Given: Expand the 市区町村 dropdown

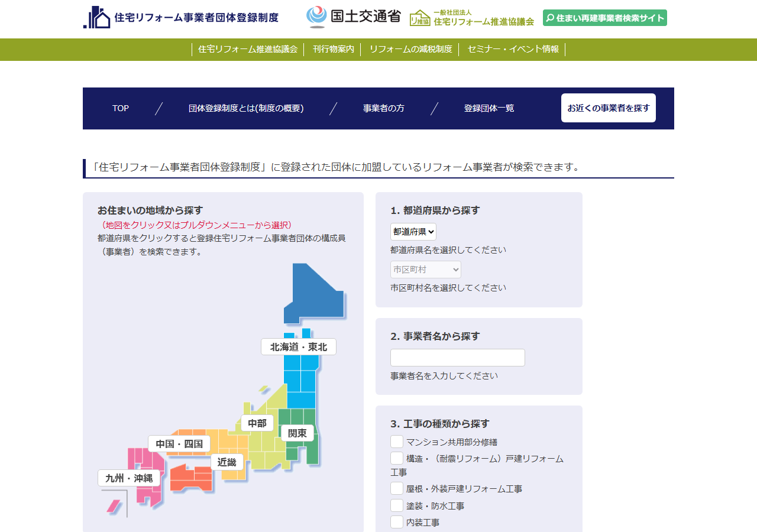Looking at the screenshot, I should [x=426, y=270].
